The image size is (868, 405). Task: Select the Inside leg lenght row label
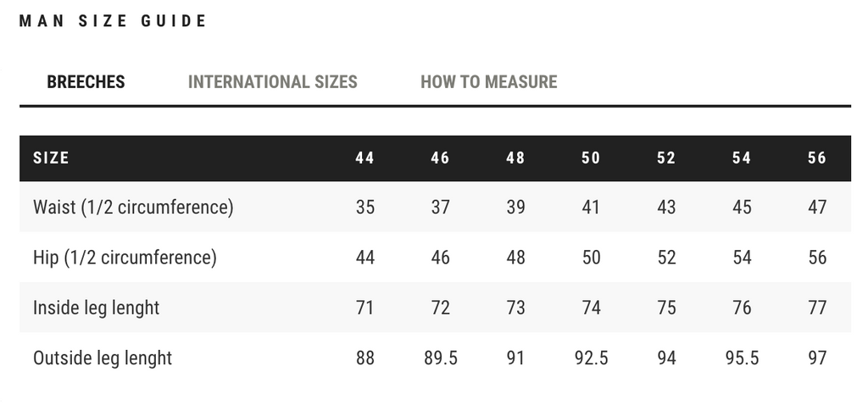point(96,308)
